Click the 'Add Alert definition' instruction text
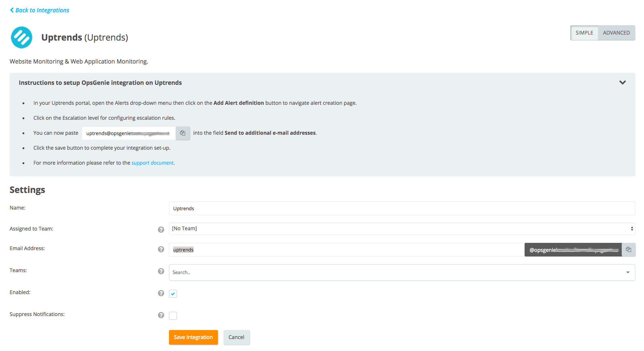 [239, 103]
